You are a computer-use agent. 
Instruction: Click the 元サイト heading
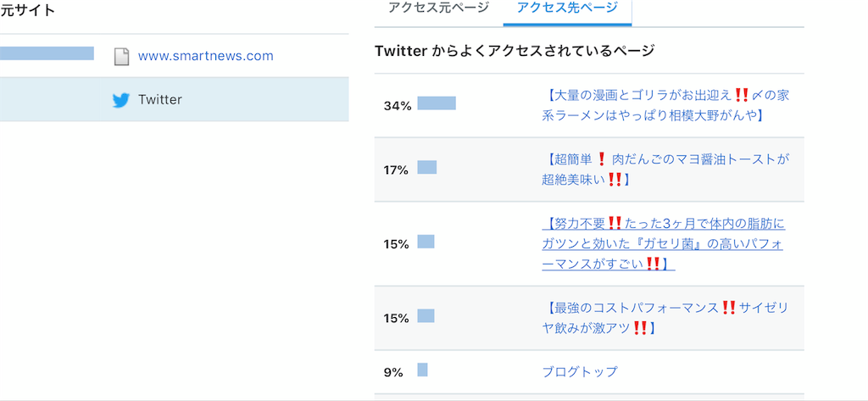pos(28,10)
